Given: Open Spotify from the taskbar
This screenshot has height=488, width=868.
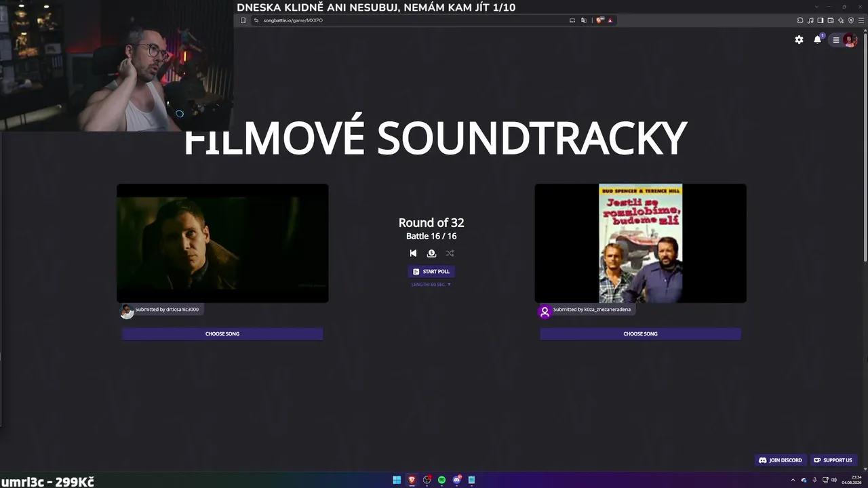Looking at the screenshot, I should point(441,480).
